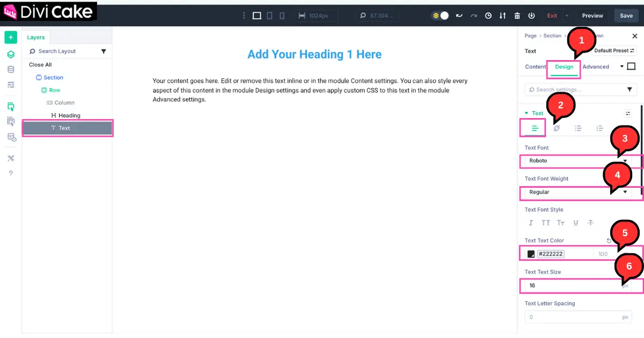Select the unordered list sub-tab icon
This screenshot has width=644, height=338.
pos(578,128)
